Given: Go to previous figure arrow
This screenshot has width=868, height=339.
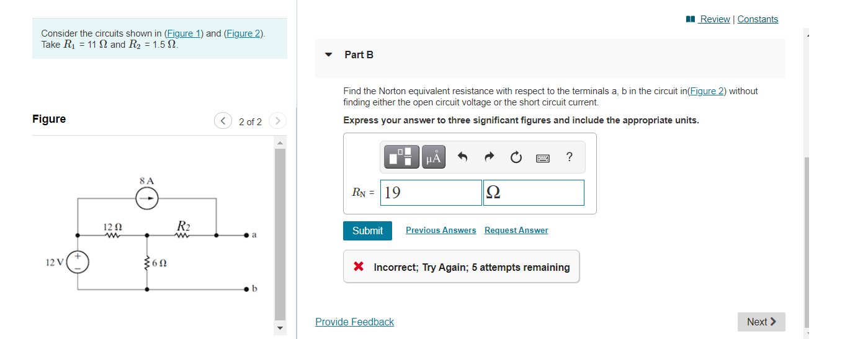Looking at the screenshot, I should click(223, 121).
